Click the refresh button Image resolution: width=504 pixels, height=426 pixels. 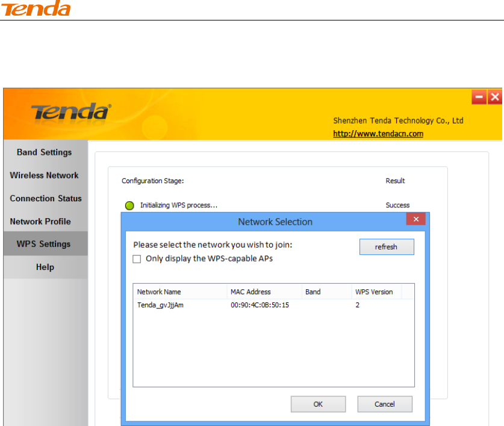point(387,247)
